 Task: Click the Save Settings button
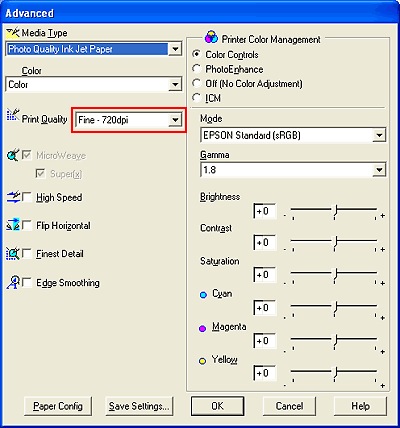pyautogui.click(x=139, y=406)
